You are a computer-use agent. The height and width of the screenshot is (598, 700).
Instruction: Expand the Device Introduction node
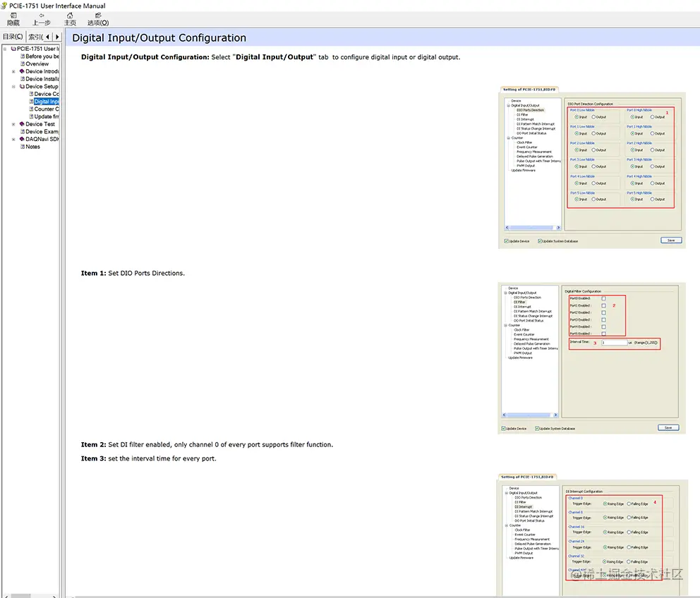(13, 71)
